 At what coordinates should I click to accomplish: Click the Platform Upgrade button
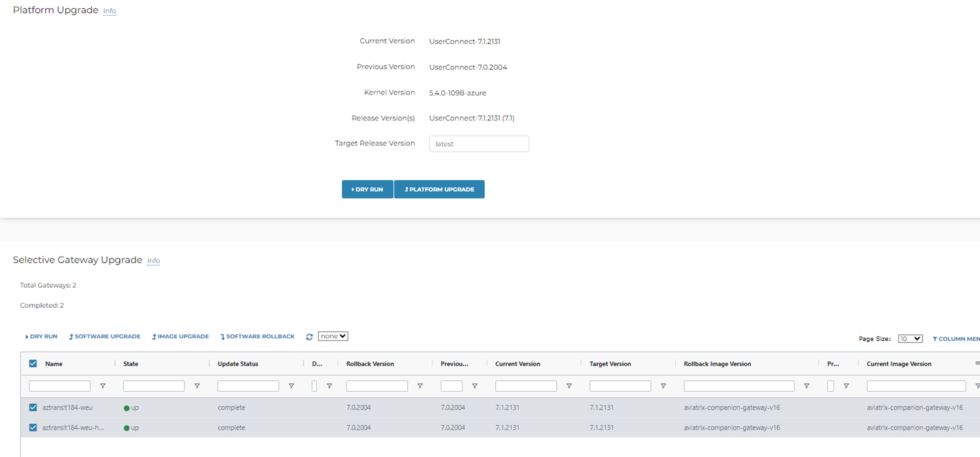click(x=439, y=189)
